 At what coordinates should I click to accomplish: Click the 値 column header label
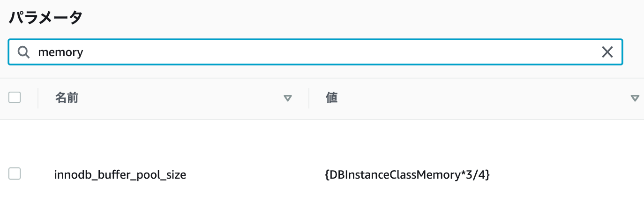(332, 98)
